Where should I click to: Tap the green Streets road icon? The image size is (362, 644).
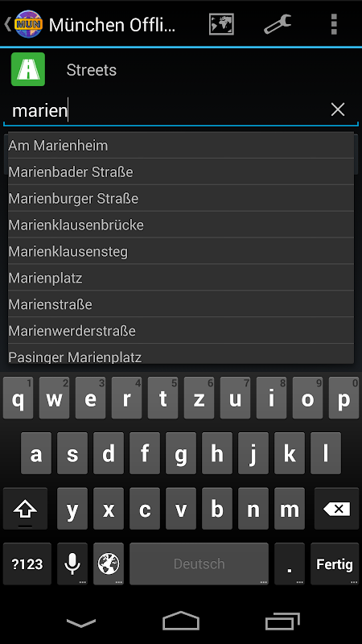pyautogui.click(x=28, y=69)
